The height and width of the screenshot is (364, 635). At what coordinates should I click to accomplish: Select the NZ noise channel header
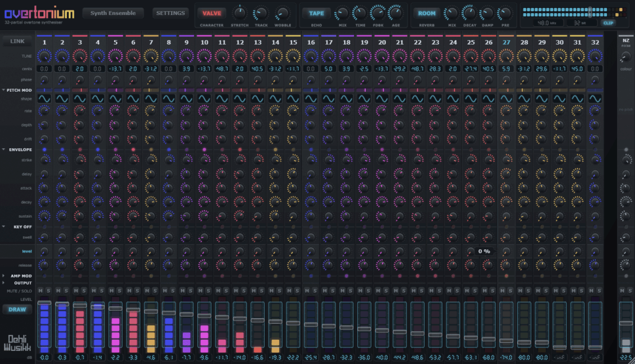coord(626,40)
